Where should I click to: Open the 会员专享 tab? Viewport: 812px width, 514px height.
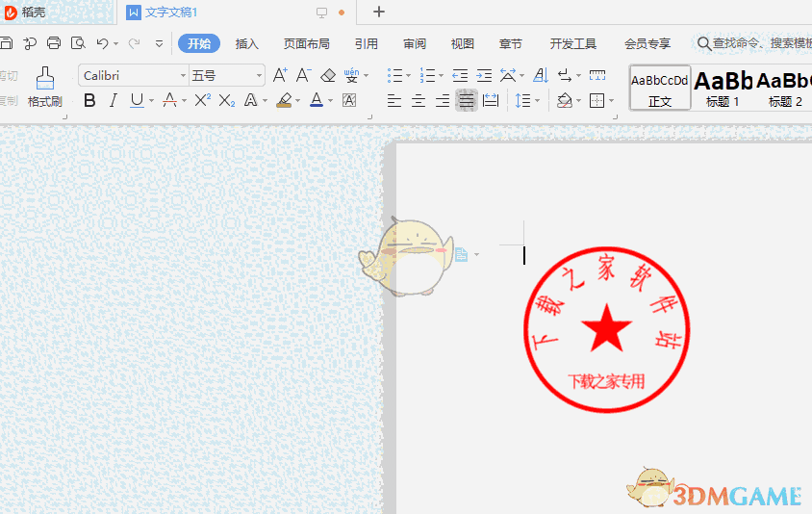(647, 44)
